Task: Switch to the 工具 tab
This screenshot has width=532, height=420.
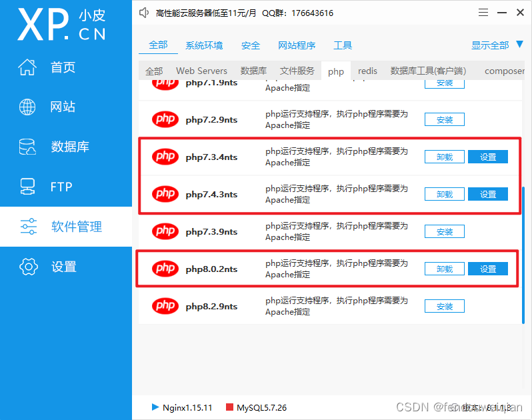Action: pyautogui.click(x=343, y=45)
